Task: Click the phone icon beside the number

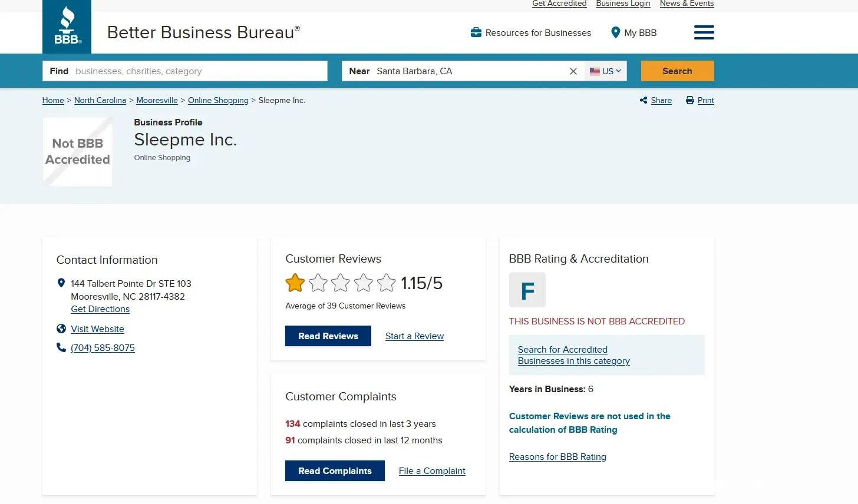Action: coord(61,347)
